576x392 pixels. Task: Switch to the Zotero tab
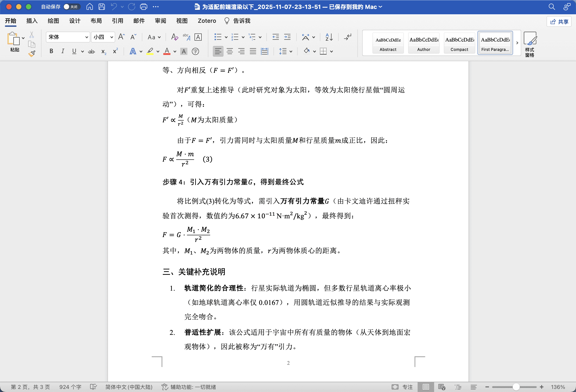pos(207,21)
